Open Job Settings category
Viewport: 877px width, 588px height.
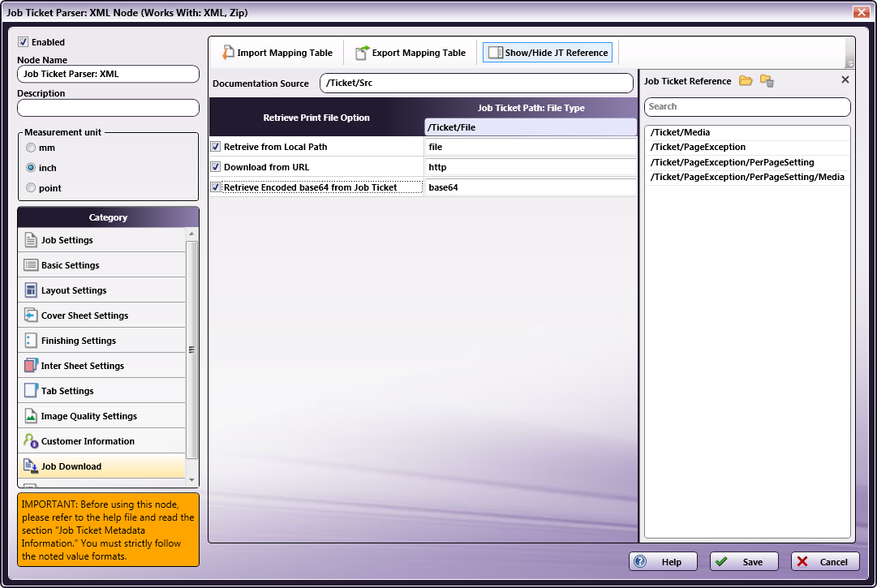point(101,240)
